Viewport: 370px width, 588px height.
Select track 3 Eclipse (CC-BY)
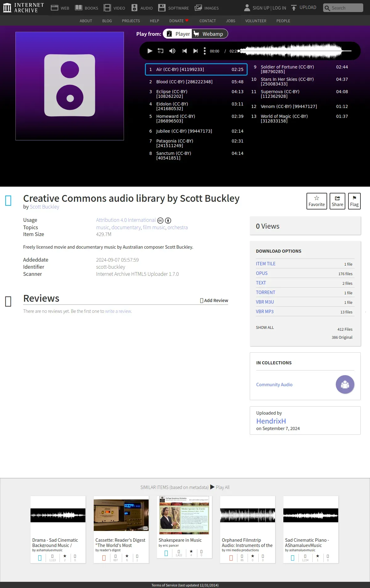(x=196, y=94)
